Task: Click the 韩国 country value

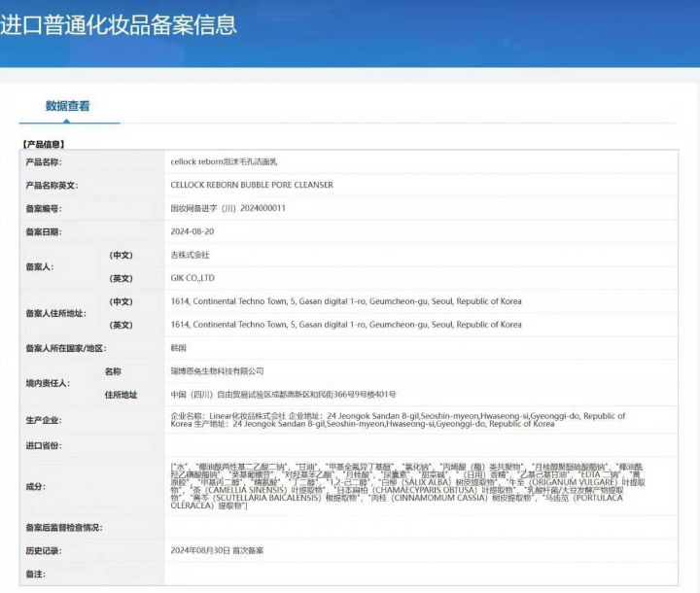Action: pos(178,348)
